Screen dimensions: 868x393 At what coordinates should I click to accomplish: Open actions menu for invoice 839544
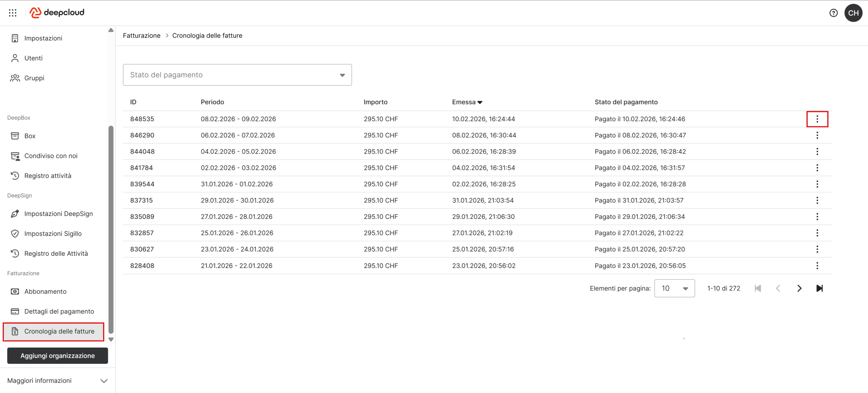[817, 184]
